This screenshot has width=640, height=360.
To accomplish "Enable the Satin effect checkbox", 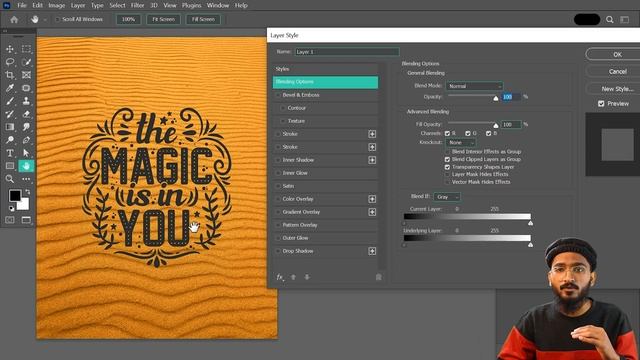I will click(x=278, y=186).
